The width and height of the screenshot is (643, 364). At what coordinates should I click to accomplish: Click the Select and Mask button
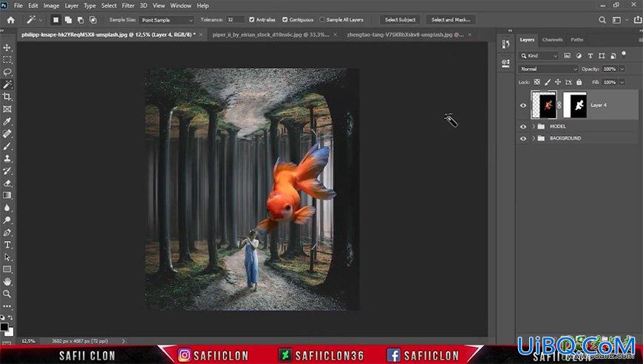point(451,20)
